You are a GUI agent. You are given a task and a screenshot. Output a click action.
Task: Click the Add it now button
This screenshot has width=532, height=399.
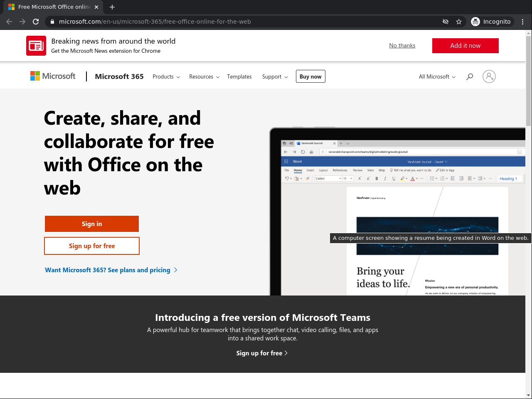click(x=465, y=46)
